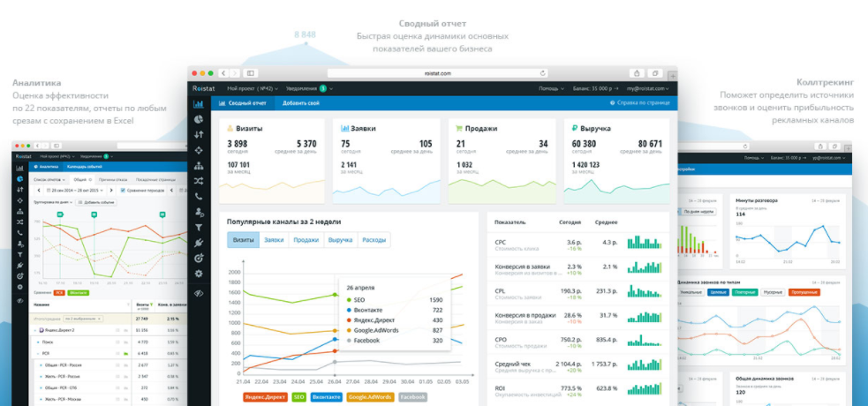Click green Вконтакте comparison tag in Analytics window
The image size is (868, 406).
[x=79, y=292]
